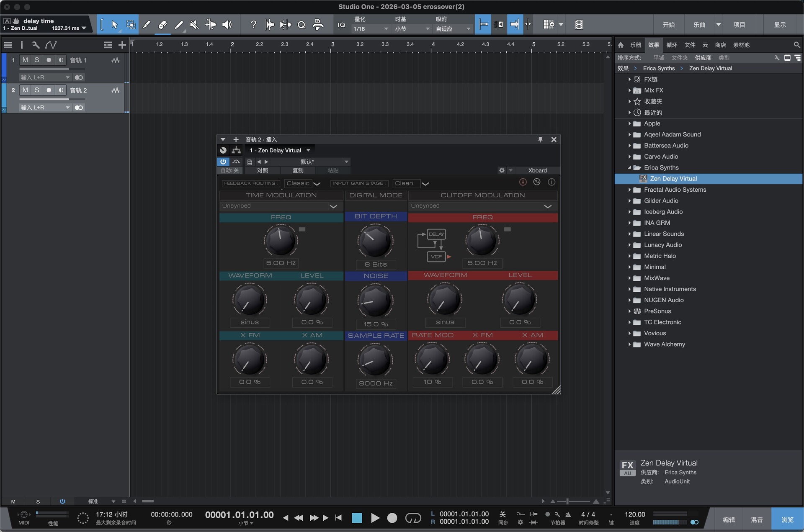804x532 pixels.
Task: Click the Range selection tool
Action: point(131,25)
